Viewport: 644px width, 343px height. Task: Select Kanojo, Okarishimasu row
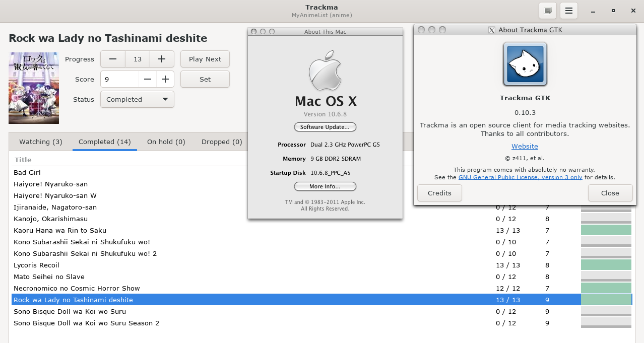click(x=321, y=219)
